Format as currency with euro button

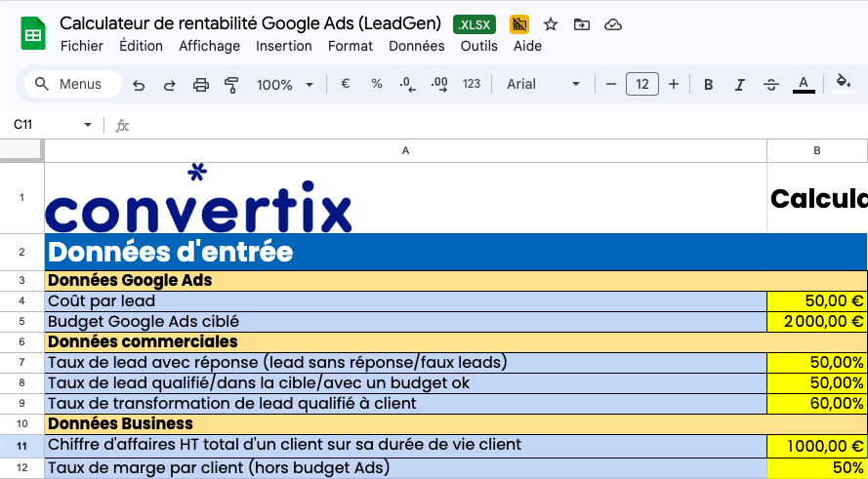click(345, 85)
